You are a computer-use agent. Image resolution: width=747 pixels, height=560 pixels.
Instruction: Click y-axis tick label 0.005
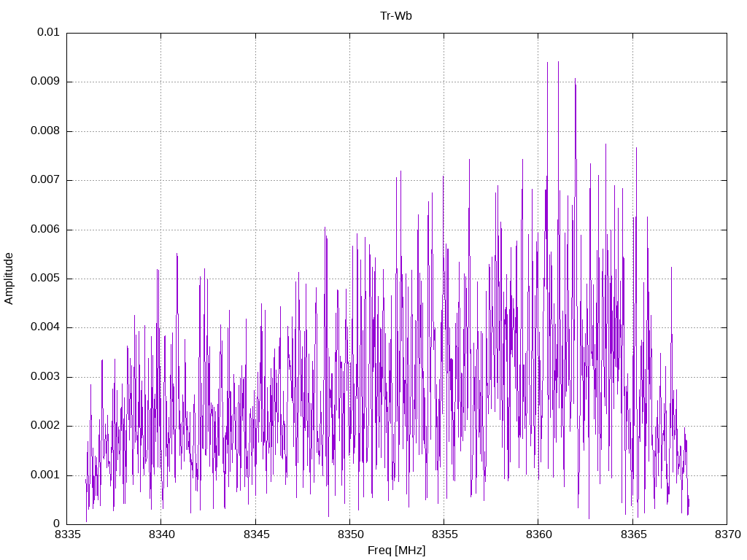[x=45, y=279]
